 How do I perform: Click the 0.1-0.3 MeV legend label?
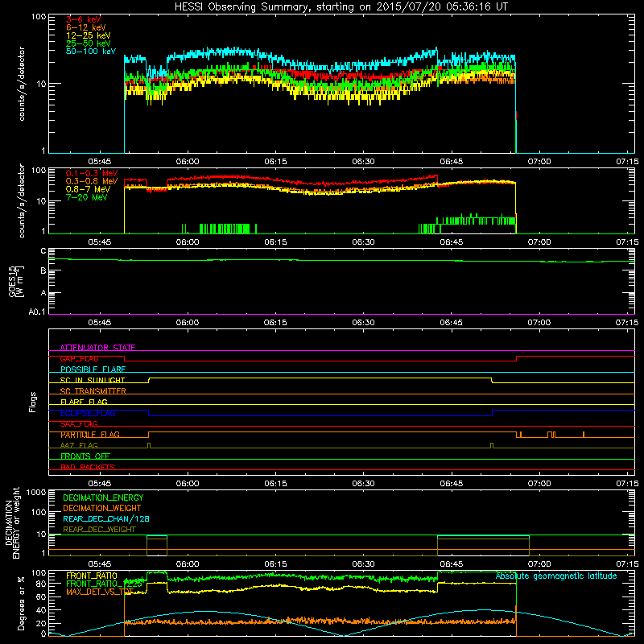click(92, 173)
